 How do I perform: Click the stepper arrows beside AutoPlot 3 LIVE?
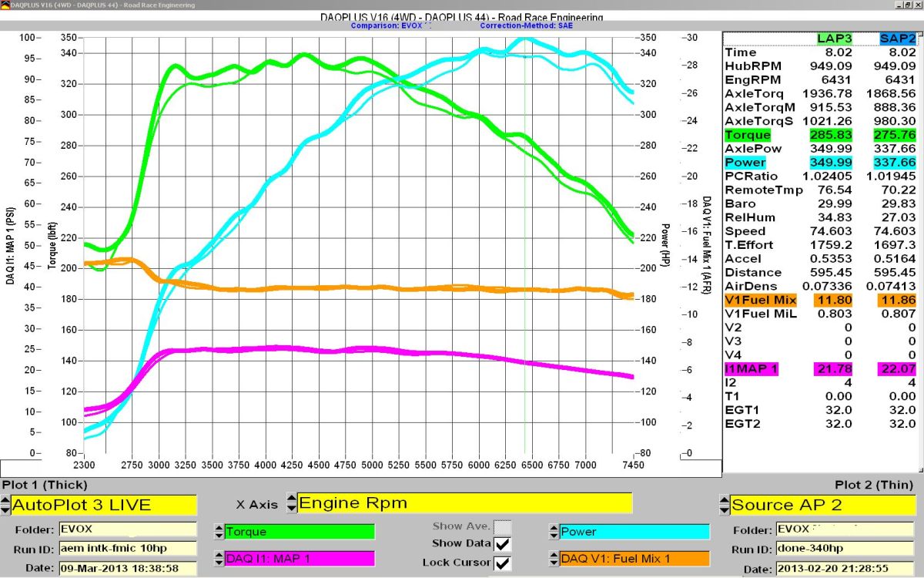pyautogui.click(x=5, y=505)
